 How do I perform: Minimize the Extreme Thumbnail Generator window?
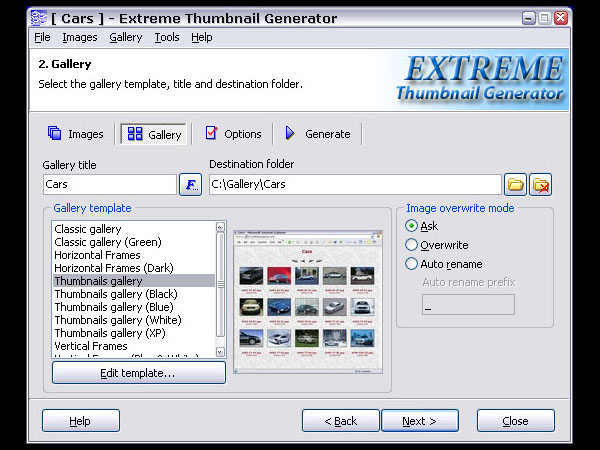click(528, 18)
